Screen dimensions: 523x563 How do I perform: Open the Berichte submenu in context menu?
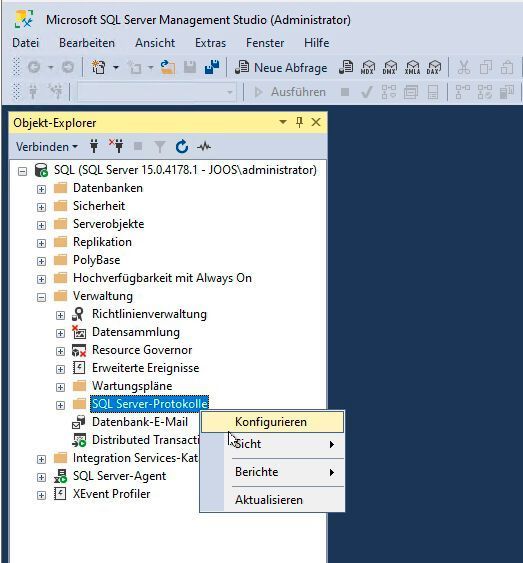coord(272,472)
